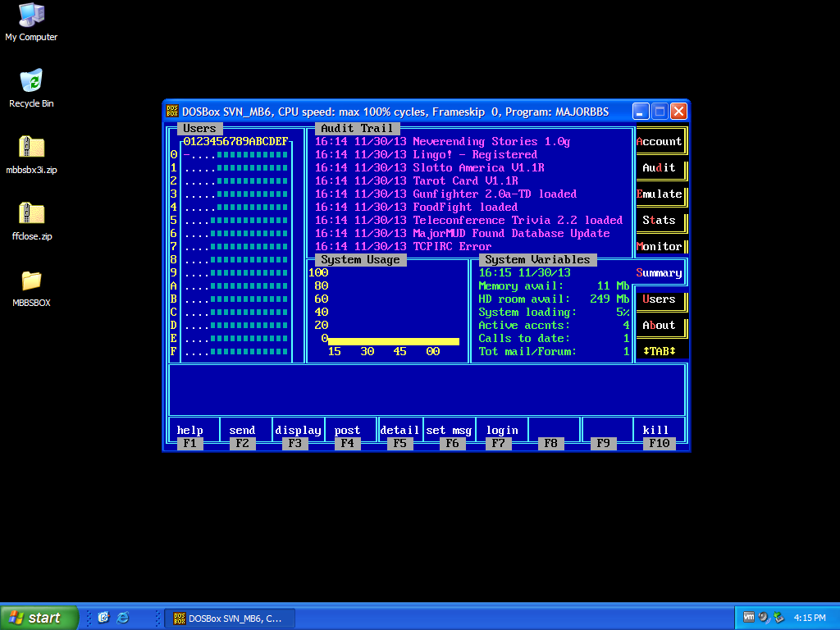This screenshot has width=840, height=630.
Task: Open the Emulate screen tab
Action: pyautogui.click(x=660, y=194)
